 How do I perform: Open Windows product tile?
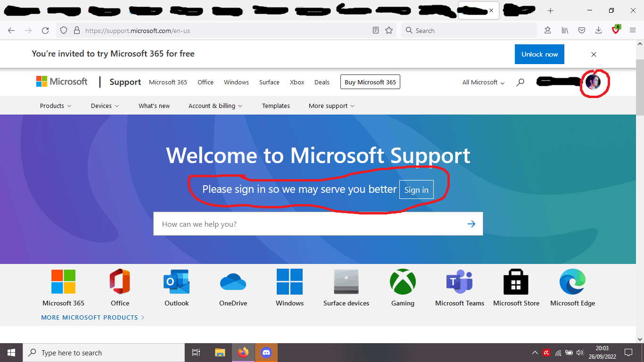[289, 288]
